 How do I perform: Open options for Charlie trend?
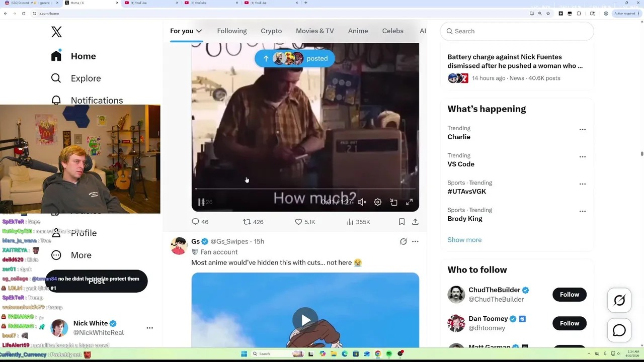(582, 129)
